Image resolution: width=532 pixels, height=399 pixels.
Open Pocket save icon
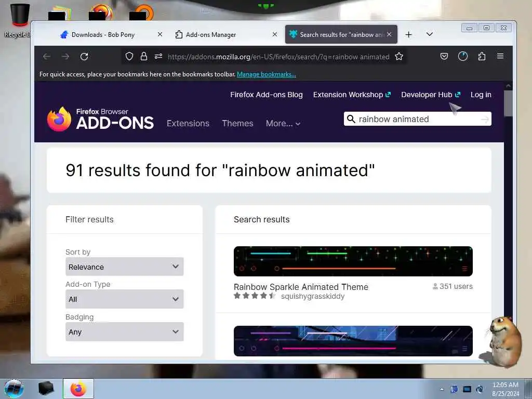(x=444, y=56)
